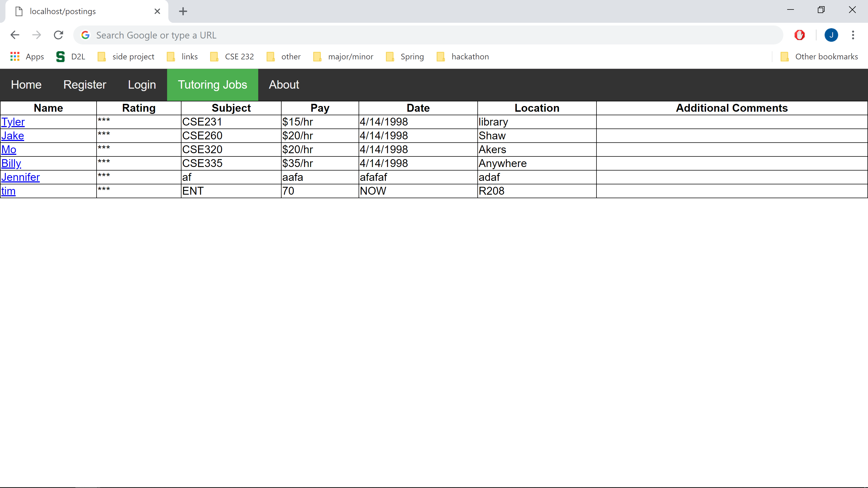This screenshot has height=488, width=868.
Task: Click the browser back arrow
Action: pyautogui.click(x=15, y=35)
